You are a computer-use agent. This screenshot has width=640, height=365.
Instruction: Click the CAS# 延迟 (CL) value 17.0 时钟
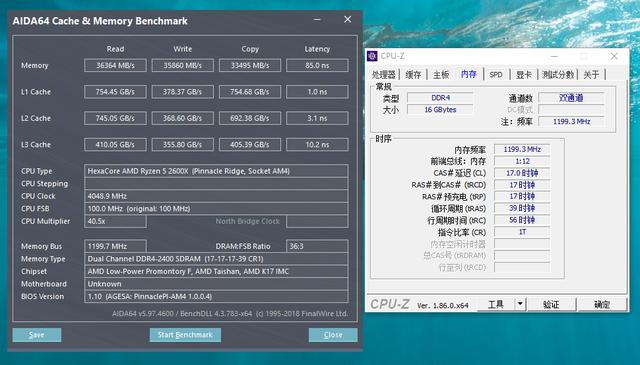pos(522,173)
